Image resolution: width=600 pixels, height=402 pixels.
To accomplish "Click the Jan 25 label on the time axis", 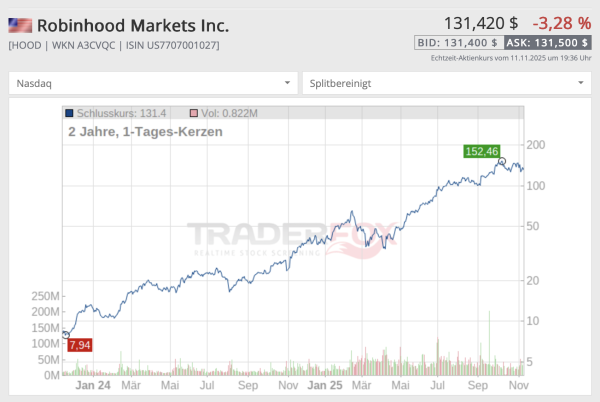I will click(325, 384).
